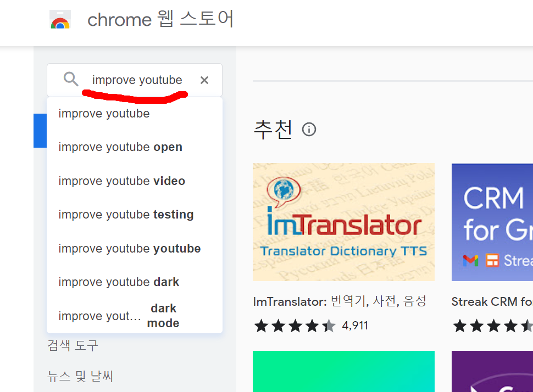Open the purple extension card thumbnail

[492, 371]
